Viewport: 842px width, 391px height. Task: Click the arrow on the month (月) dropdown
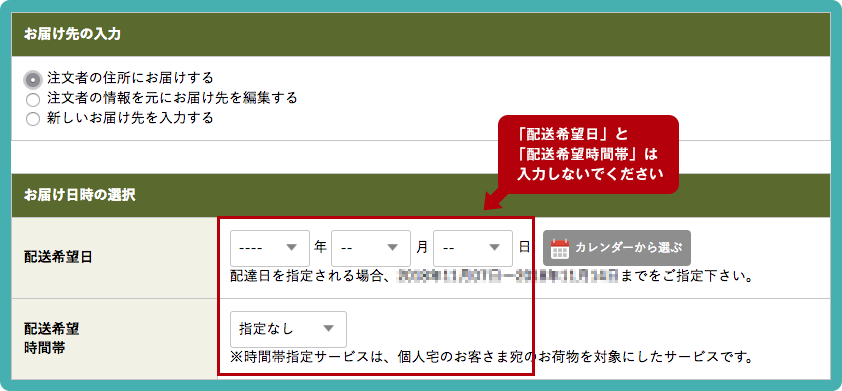coord(393,248)
